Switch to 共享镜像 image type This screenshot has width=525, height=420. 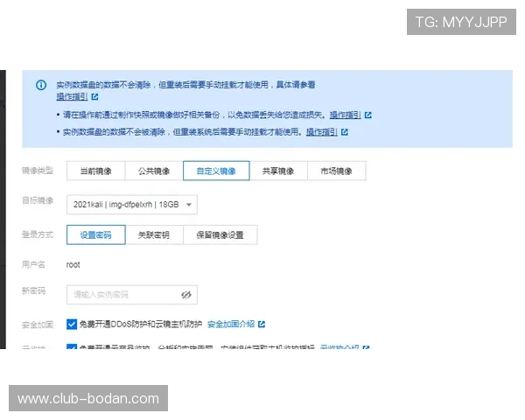point(278,171)
